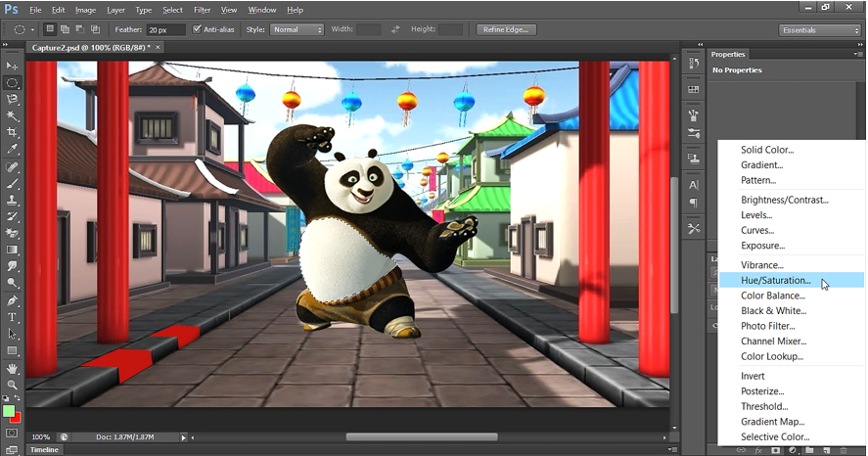Screen dimensions: 868x456
Task: Open the Properties panel flyout menu
Action: 857,54
